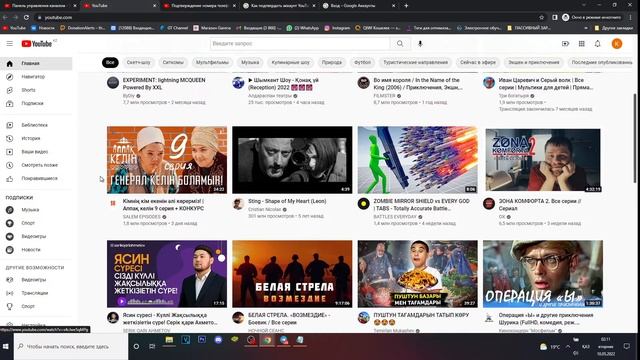The image size is (640, 360).
Task: Open История in the sidebar
Action: coord(36,138)
